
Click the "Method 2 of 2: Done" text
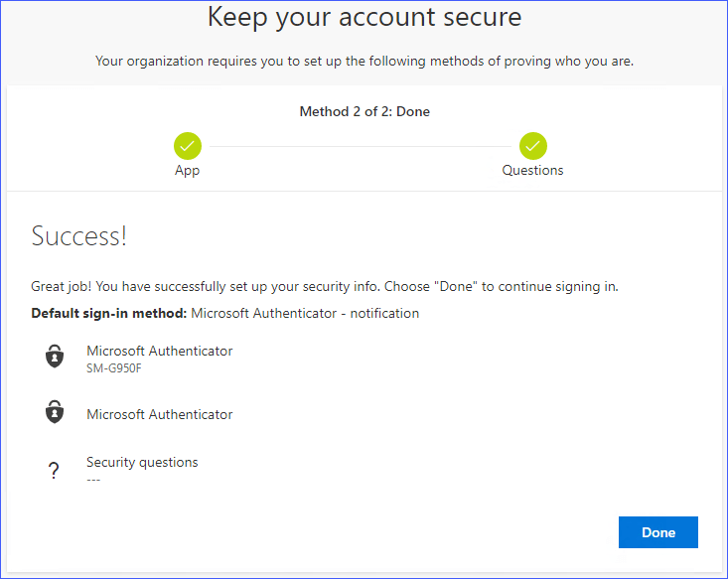[364, 112]
